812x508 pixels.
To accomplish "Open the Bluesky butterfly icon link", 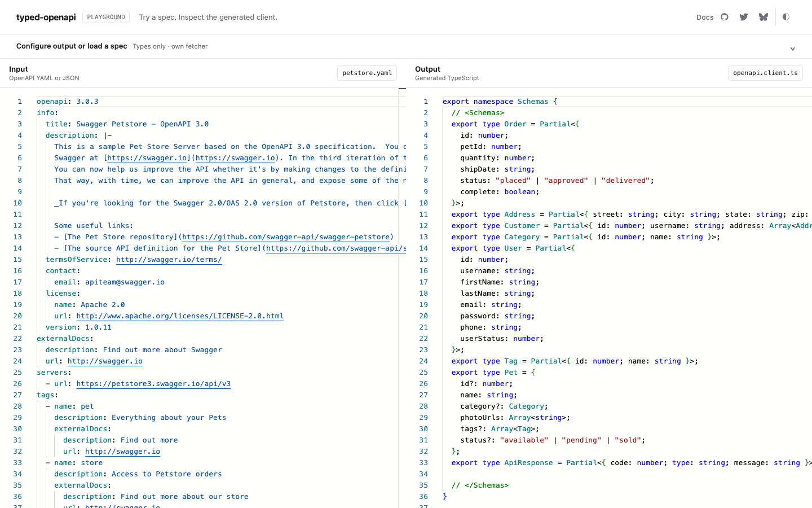I will pos(764,17).
